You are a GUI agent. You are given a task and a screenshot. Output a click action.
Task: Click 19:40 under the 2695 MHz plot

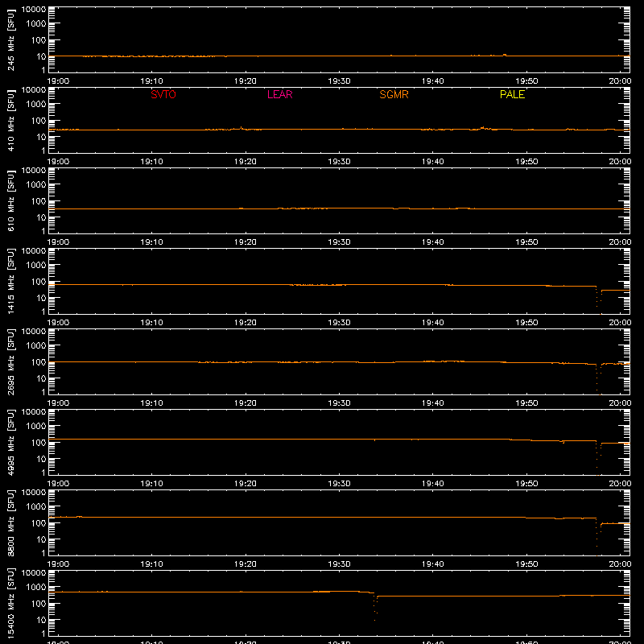tap(433, 403)
